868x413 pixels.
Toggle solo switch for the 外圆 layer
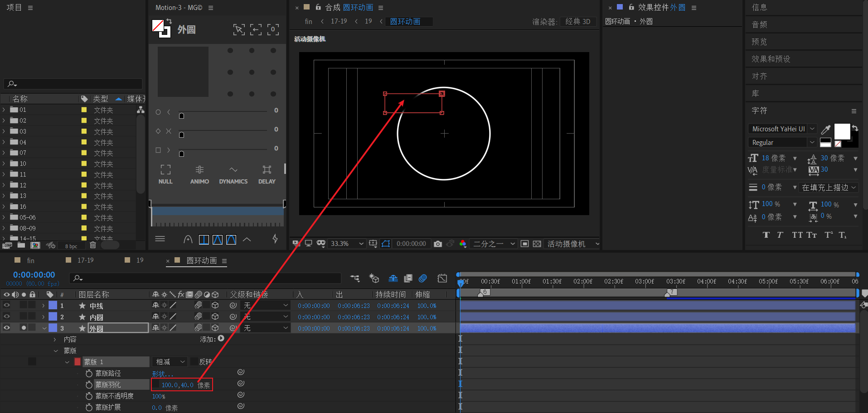click(x=24, y=328)
